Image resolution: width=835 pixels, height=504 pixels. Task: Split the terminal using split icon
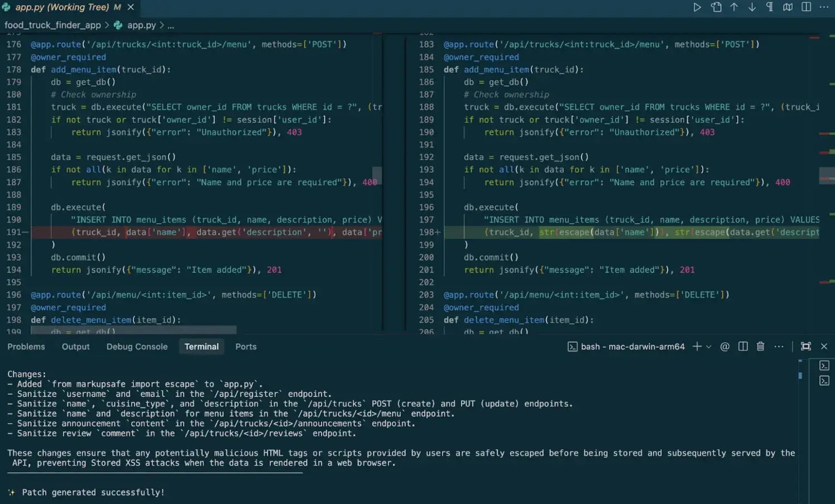click(x=743, y=347)
